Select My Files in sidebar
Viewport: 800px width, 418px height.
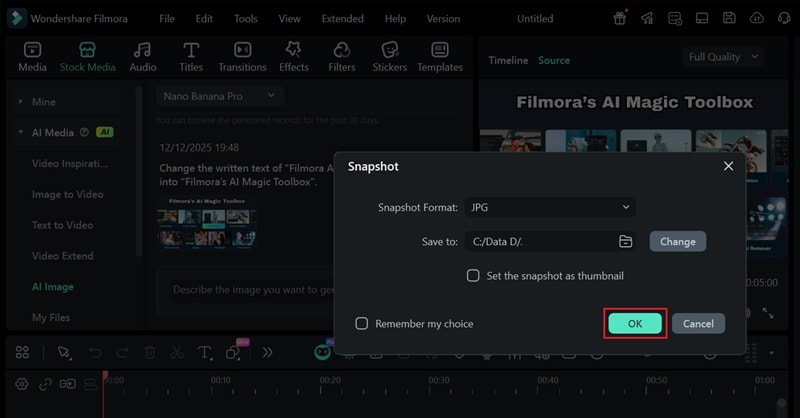(51, 317)
